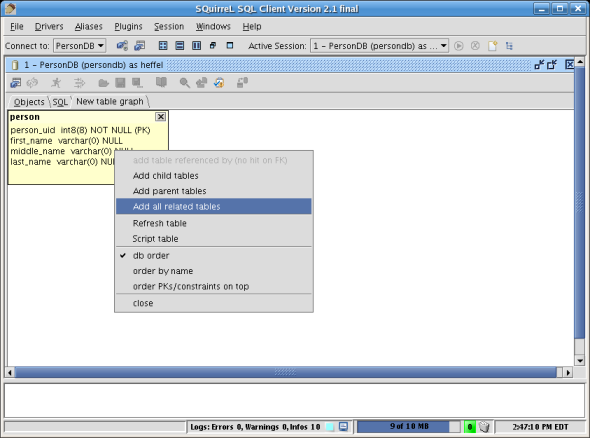Click the maximize windows icon
The image size is (590, 438).
coord(230,46)
